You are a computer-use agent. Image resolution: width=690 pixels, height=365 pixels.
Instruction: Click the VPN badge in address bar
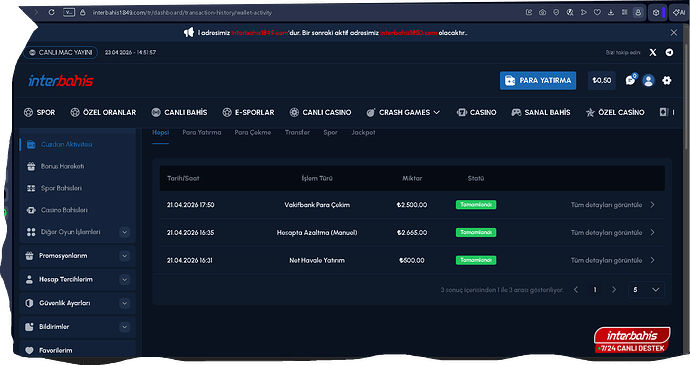point(69,12)
